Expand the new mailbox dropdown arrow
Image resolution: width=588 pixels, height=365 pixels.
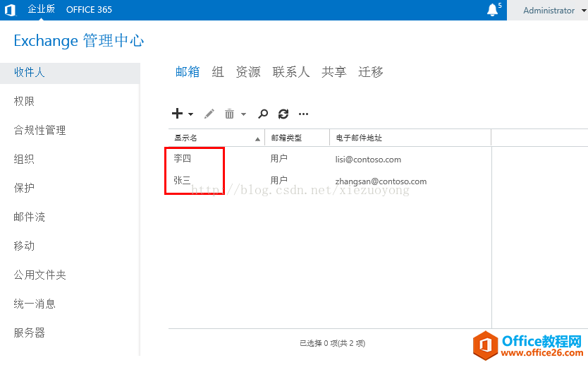tap(190, 114)
